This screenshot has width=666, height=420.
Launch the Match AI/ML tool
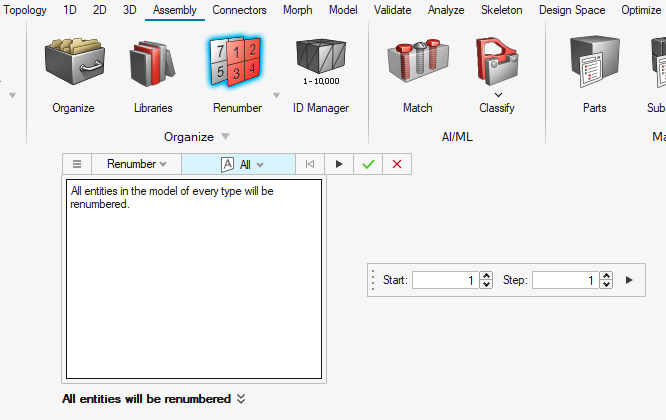click(x=418, y=76)
